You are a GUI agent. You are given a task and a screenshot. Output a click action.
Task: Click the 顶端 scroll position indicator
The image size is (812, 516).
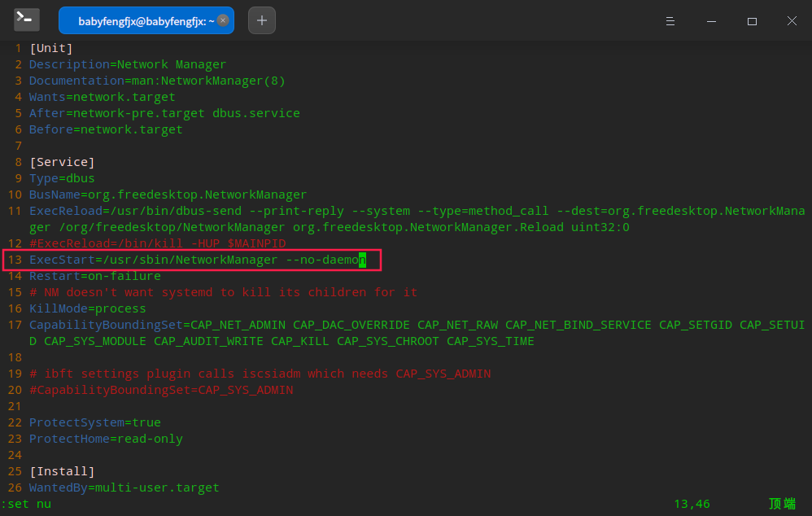point(783,504)
